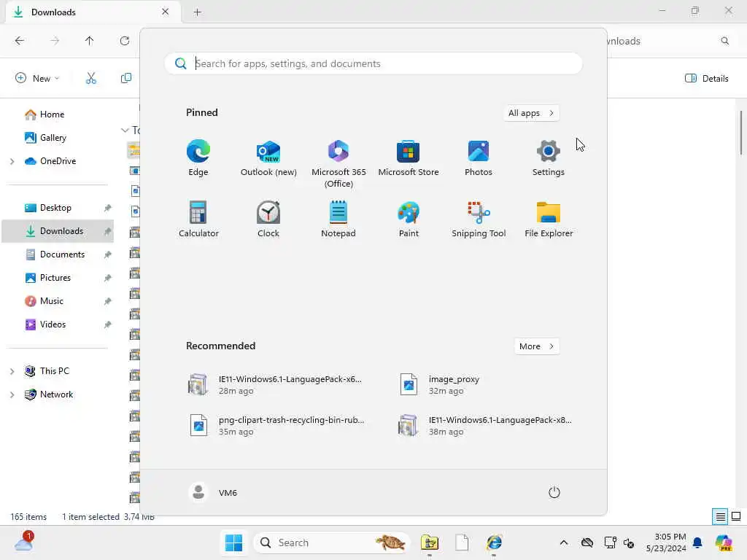Click File Explorer search magnifier
The height and width of the screenshot is (560, 747).
tap(724, 41)
